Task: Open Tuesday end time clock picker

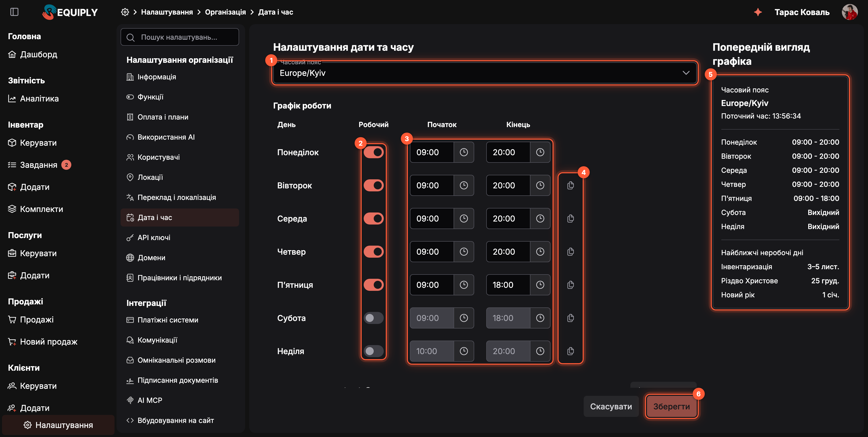Action: tap(540, 185)
